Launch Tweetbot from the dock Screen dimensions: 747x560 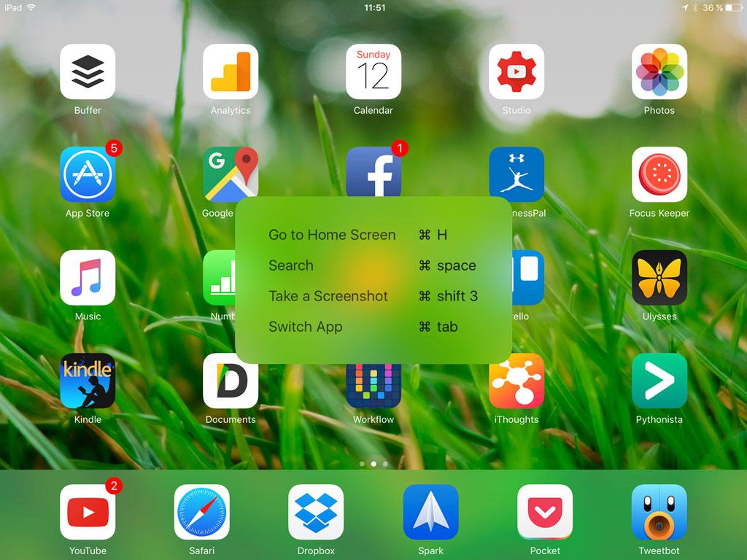(x=659, y=512)
